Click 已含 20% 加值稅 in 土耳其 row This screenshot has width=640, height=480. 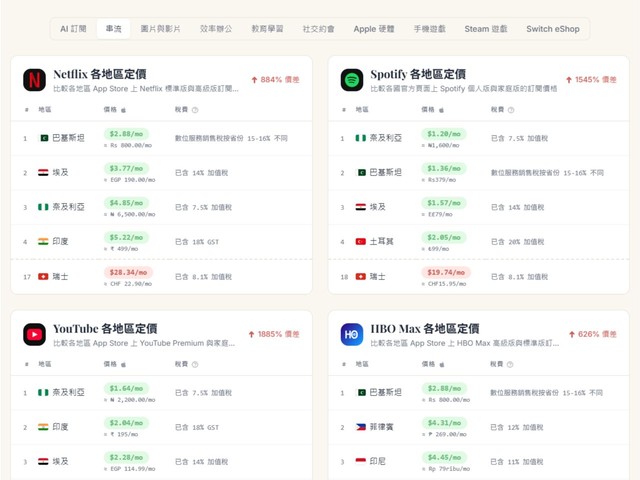point(518,242)
